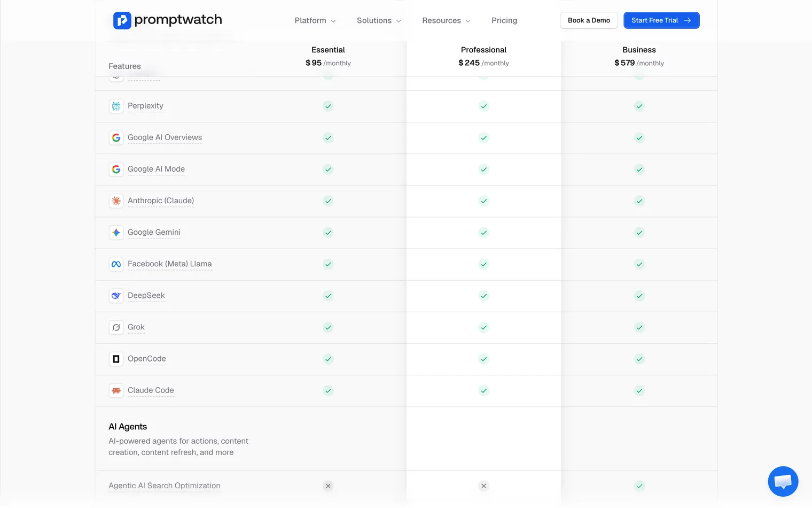Click the Google AI Mode icon
This screenshot has width=812, height=508.
pos(116,169)
